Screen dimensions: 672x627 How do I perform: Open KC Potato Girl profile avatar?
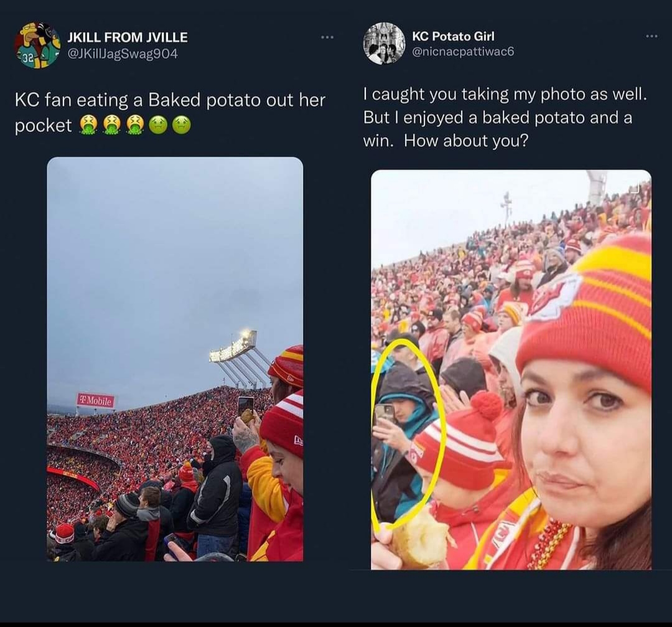[383, 44]
